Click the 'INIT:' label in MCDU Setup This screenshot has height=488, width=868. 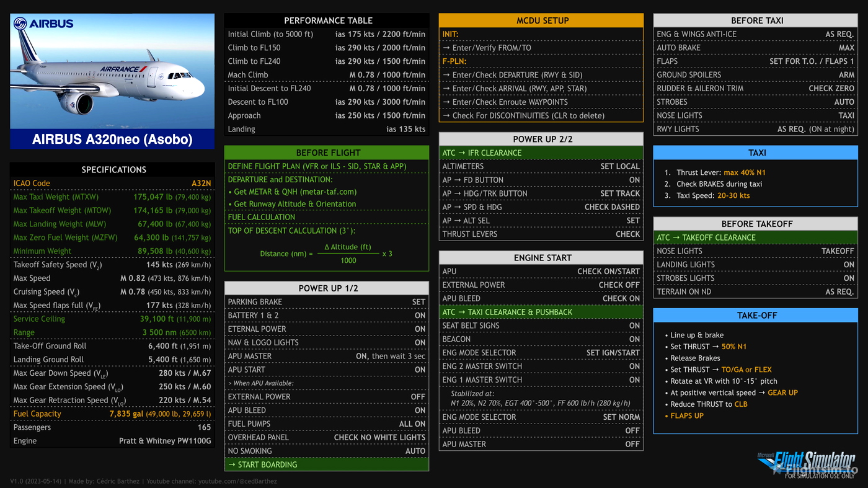click(x=450, y=34)
